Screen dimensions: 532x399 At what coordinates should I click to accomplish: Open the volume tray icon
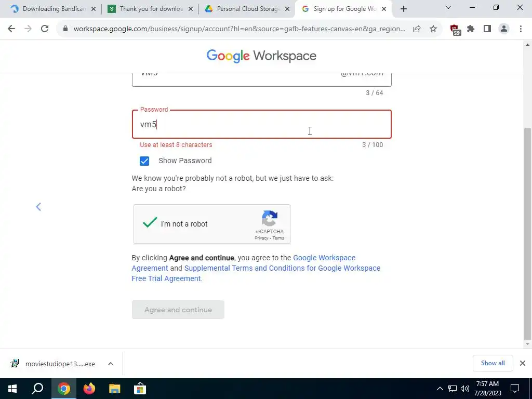tap(465, 389)
